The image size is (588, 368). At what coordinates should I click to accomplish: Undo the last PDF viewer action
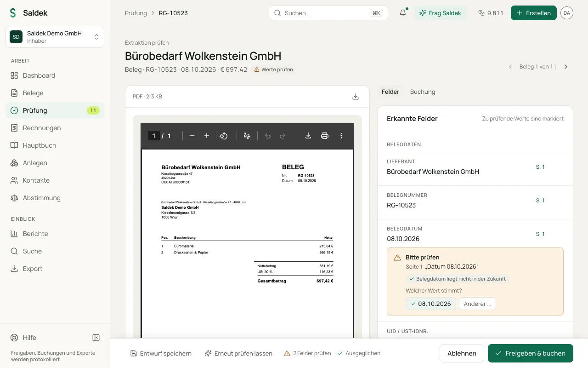[x=268, y=136]
